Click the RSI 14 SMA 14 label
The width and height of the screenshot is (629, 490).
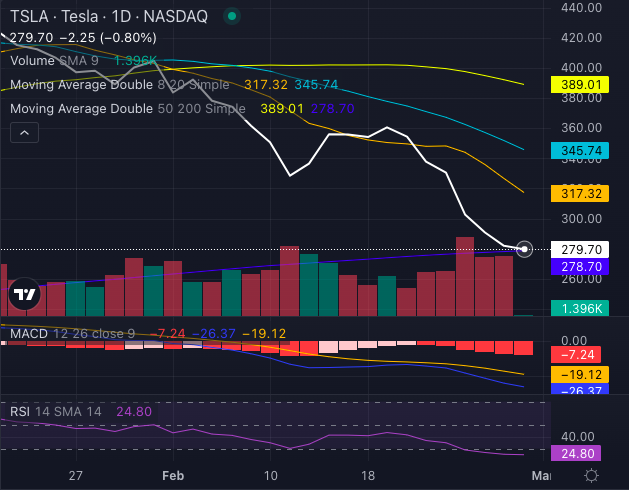[58, 410]
